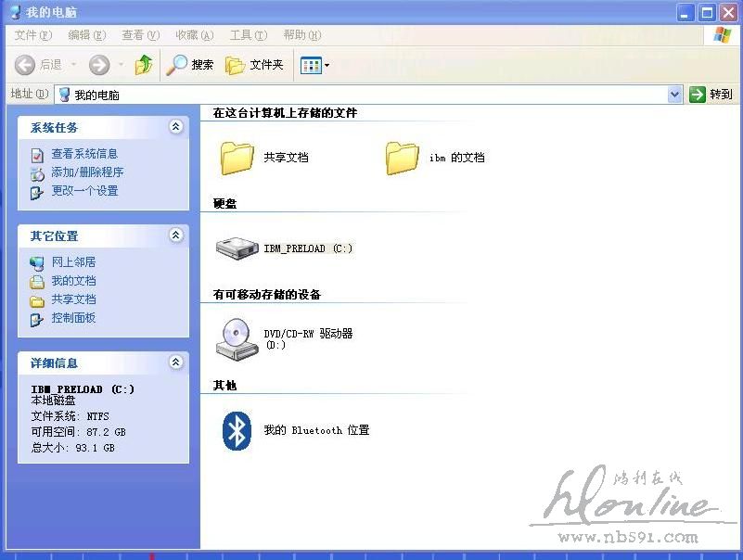Click the Search magnifier icon

(x=177, y=65)
